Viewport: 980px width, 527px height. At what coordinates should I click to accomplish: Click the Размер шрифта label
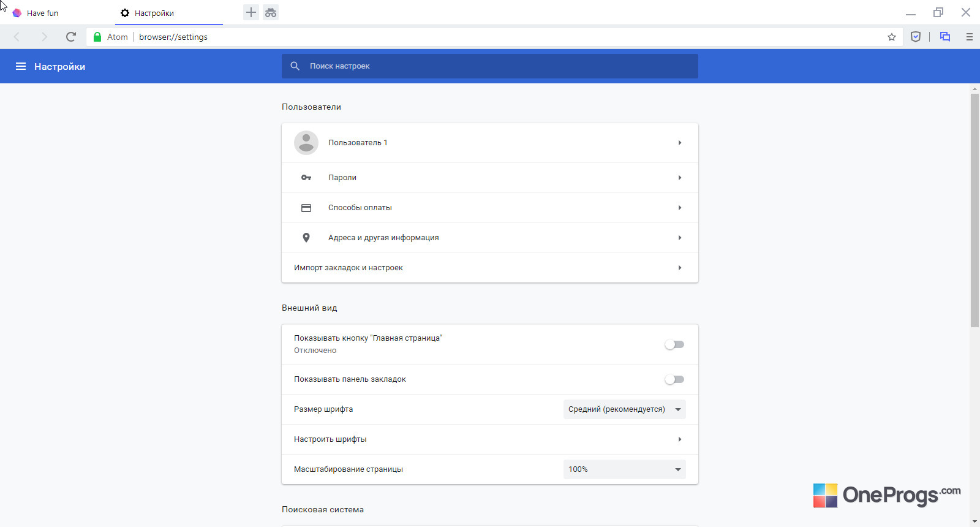pos(323,409)
